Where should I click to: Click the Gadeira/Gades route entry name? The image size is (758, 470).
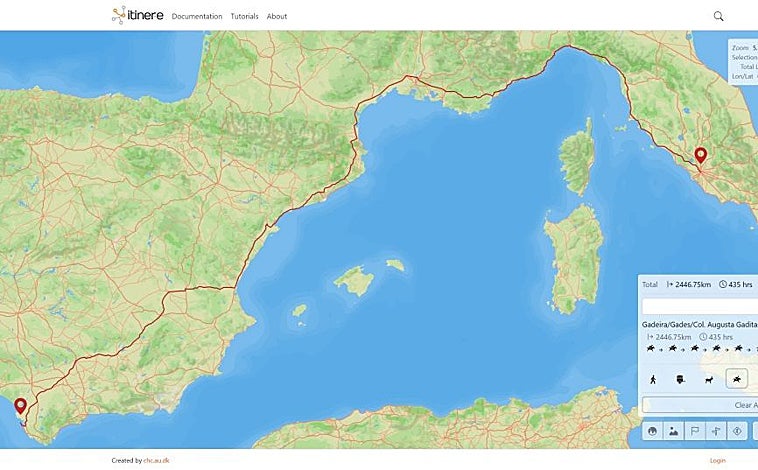700,324
